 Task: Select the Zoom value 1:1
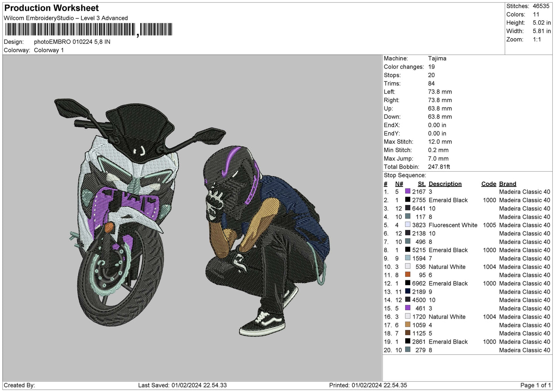[537, 40]
